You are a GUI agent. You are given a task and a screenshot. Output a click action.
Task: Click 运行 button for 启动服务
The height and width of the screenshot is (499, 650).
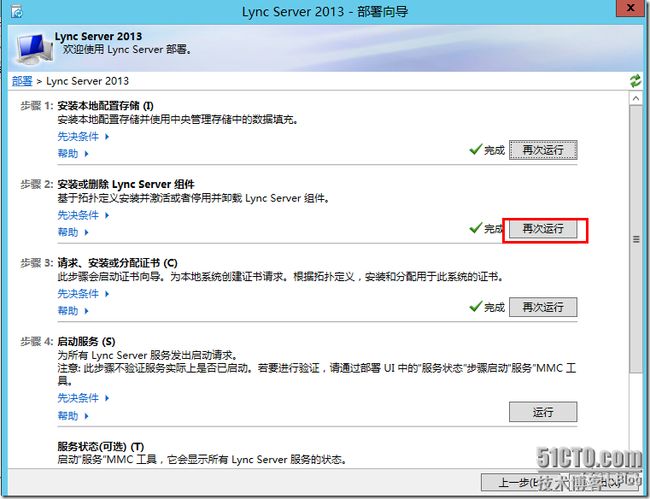[543, 412]
